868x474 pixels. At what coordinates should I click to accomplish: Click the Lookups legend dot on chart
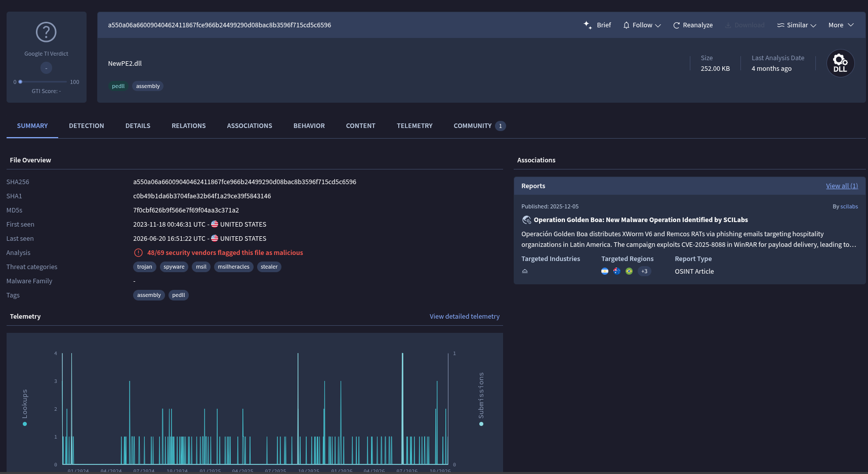point(25,424)
